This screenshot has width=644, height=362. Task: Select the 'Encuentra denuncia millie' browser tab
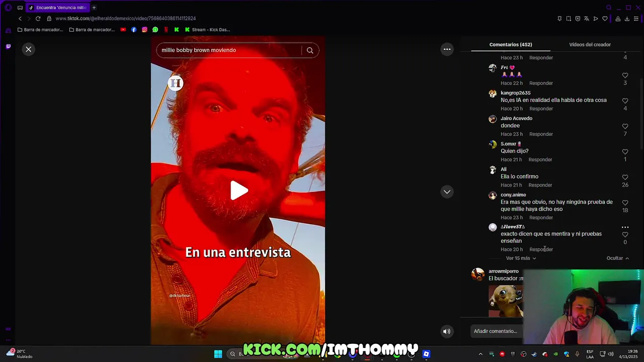(57, 8)
